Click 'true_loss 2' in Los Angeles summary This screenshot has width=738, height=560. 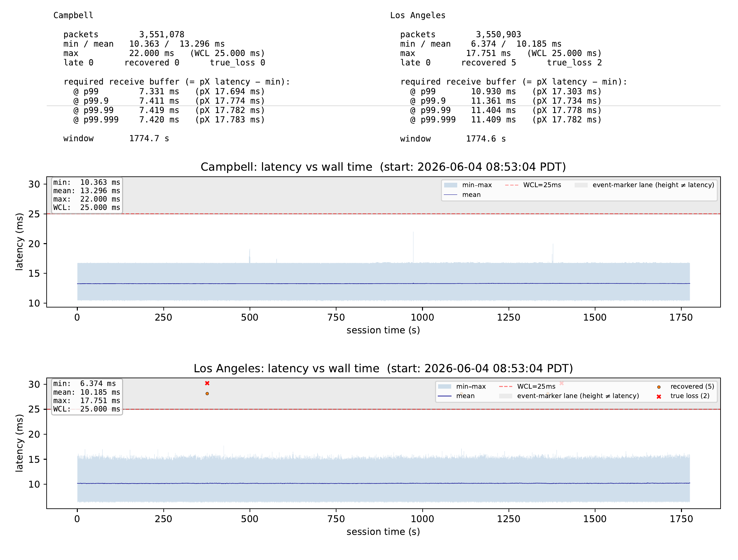point(575,63)
